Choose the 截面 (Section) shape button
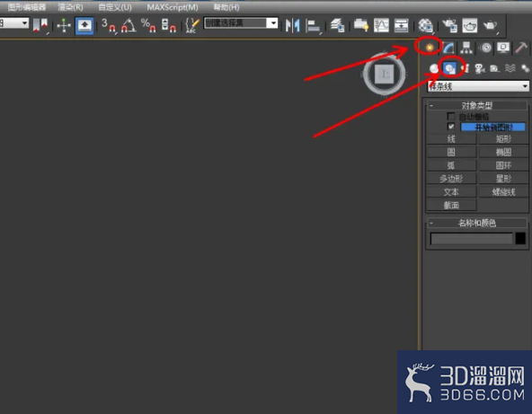532x414 pixels. pos(451,205)
